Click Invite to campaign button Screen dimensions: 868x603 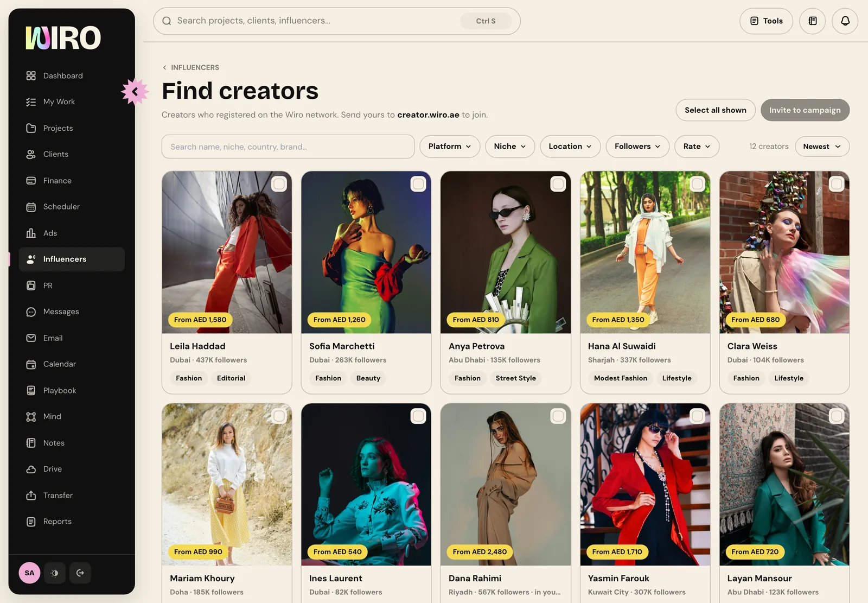805,110
